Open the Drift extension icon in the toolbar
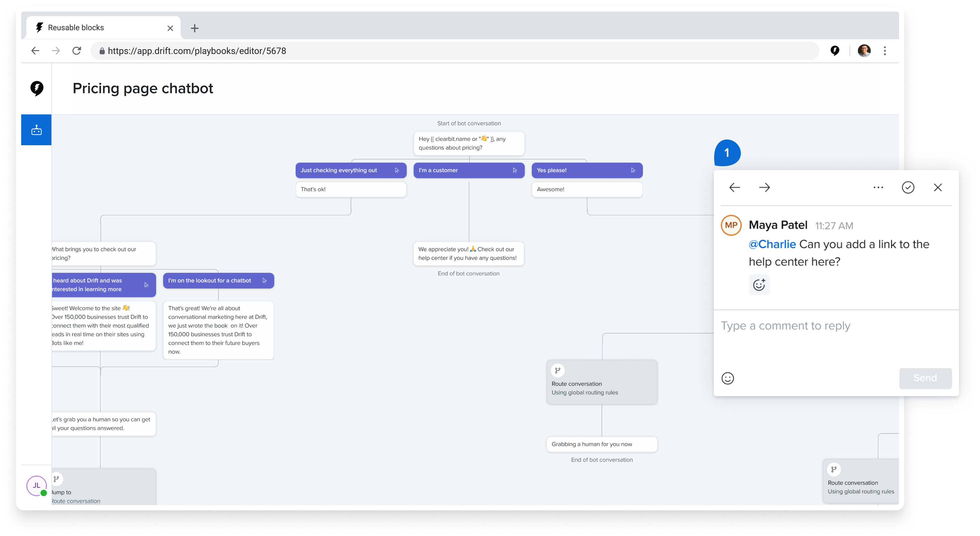Viewport: 980px width, 536px height. pos(835,50)
